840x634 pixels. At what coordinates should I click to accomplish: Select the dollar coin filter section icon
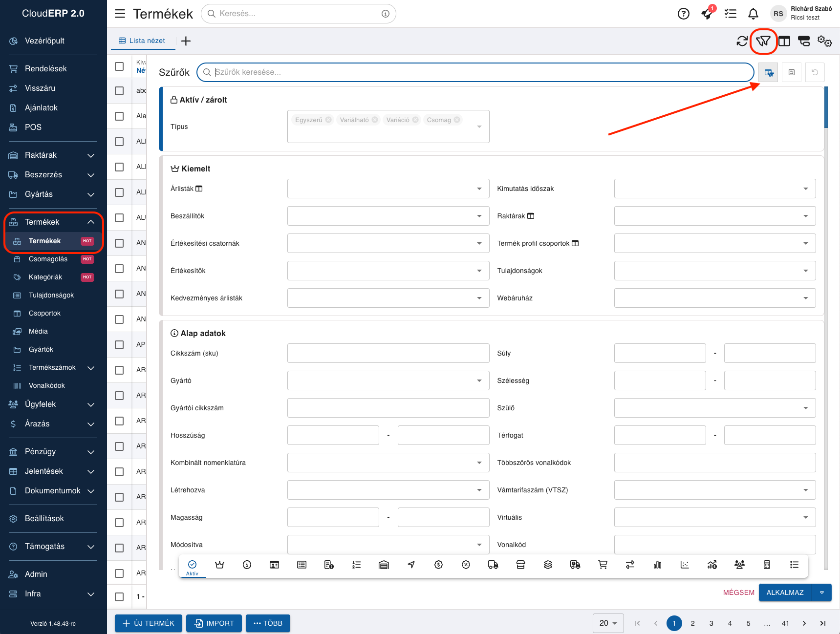(439, 565)
